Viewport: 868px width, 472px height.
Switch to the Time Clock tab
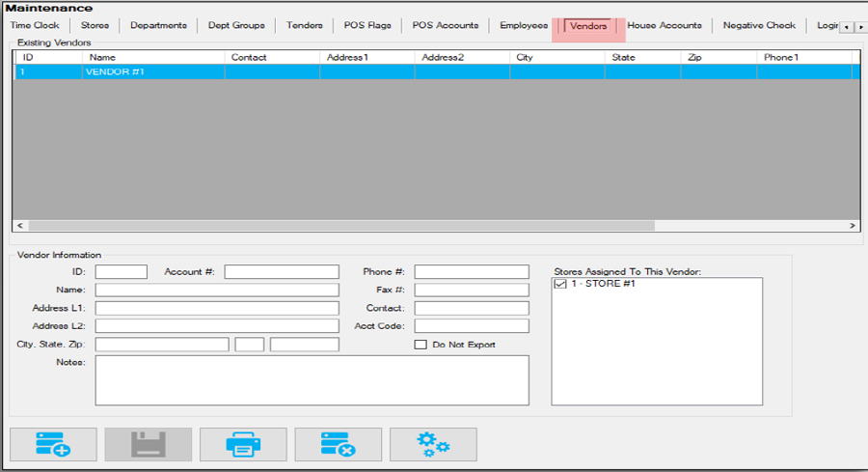(35, 25)
